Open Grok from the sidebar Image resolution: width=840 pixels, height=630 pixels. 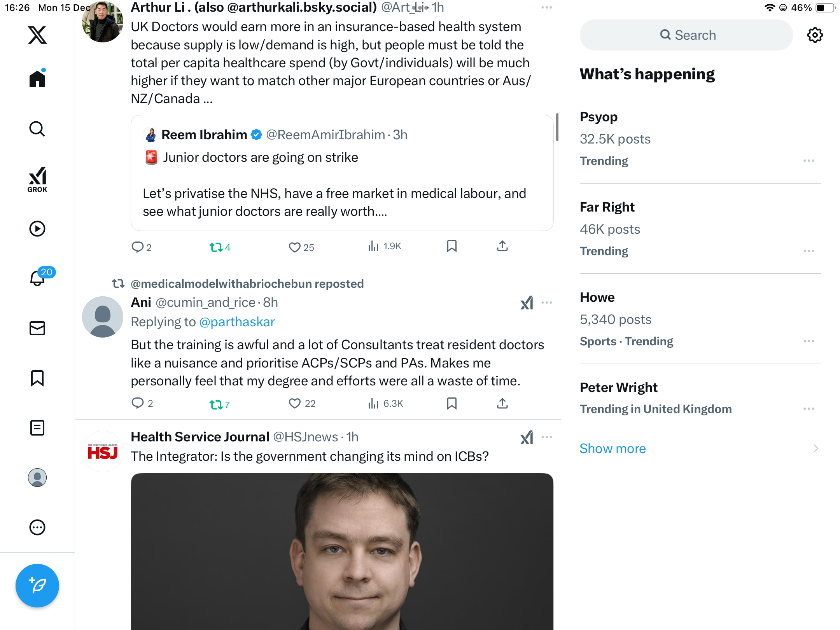tap(37, 179)
